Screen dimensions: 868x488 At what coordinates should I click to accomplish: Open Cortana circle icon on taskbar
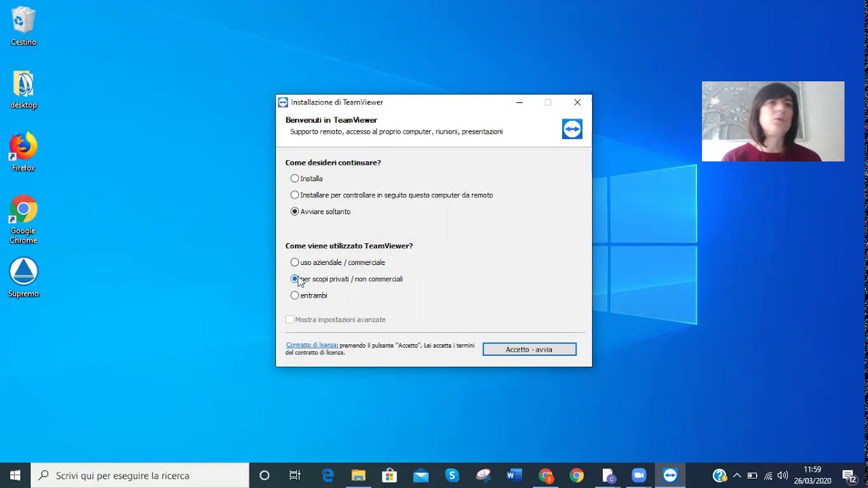coord(264,475)
